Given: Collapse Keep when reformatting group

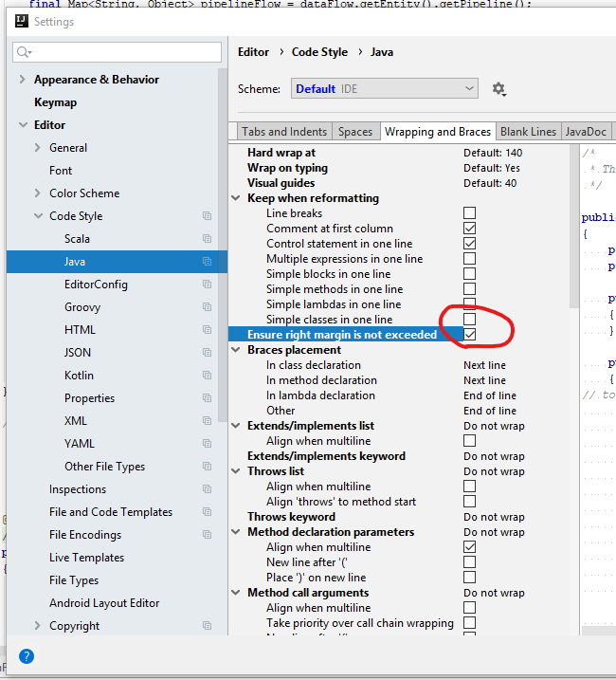Looking at the screenshot, I should coord(236,198).
